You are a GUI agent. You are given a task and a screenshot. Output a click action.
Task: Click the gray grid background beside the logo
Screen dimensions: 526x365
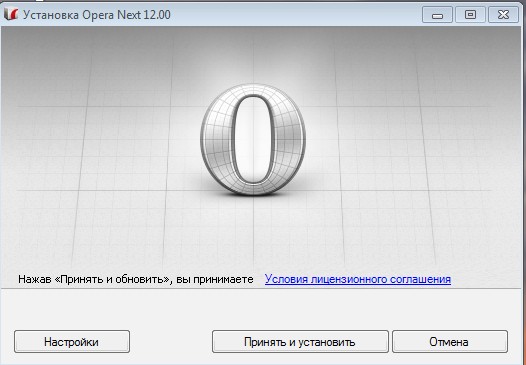[403, 151]
